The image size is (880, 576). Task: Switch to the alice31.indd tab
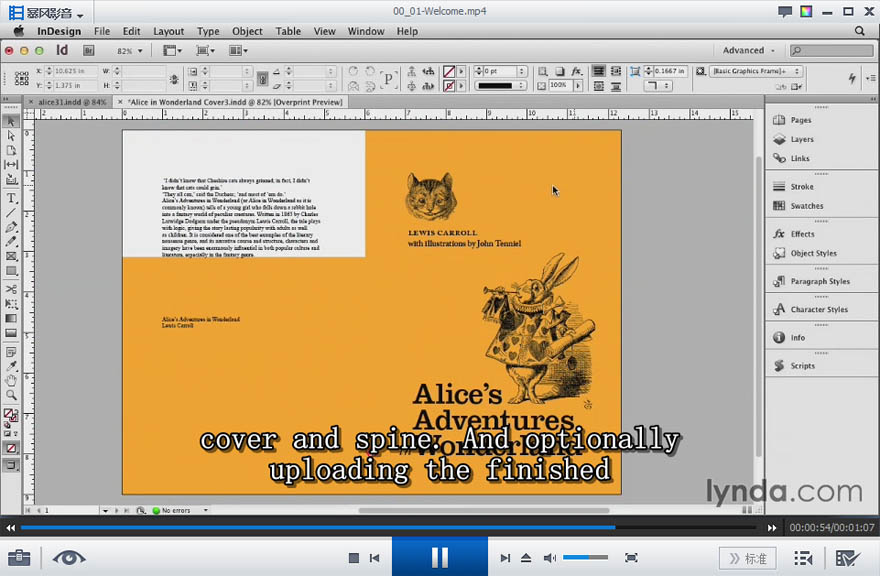tap(72, 102)
